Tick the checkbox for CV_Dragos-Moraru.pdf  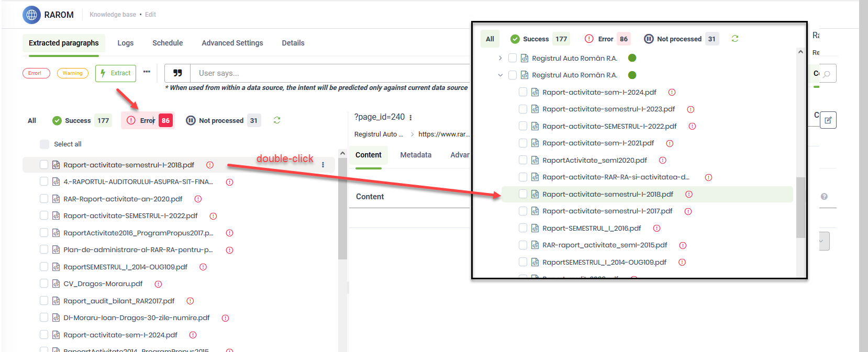click(44, 283)
